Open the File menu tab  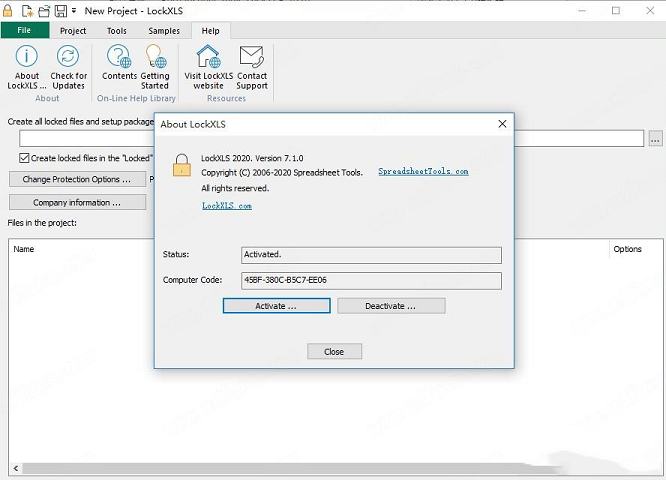click(23, 31)
